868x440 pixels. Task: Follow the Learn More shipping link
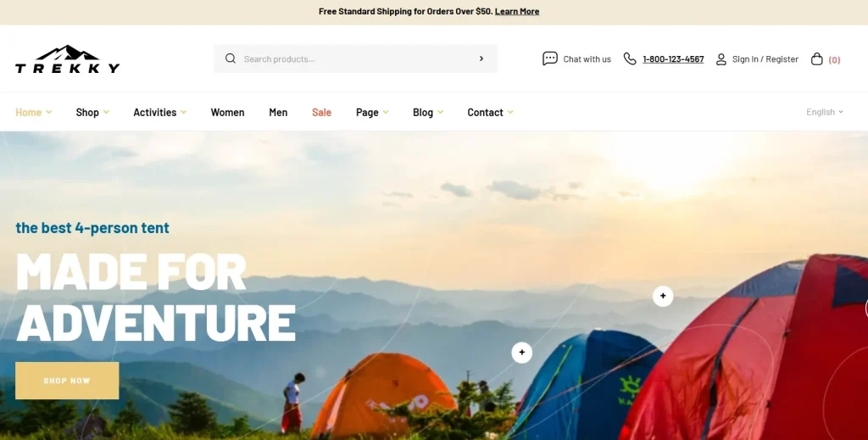[x=517, y=12]
